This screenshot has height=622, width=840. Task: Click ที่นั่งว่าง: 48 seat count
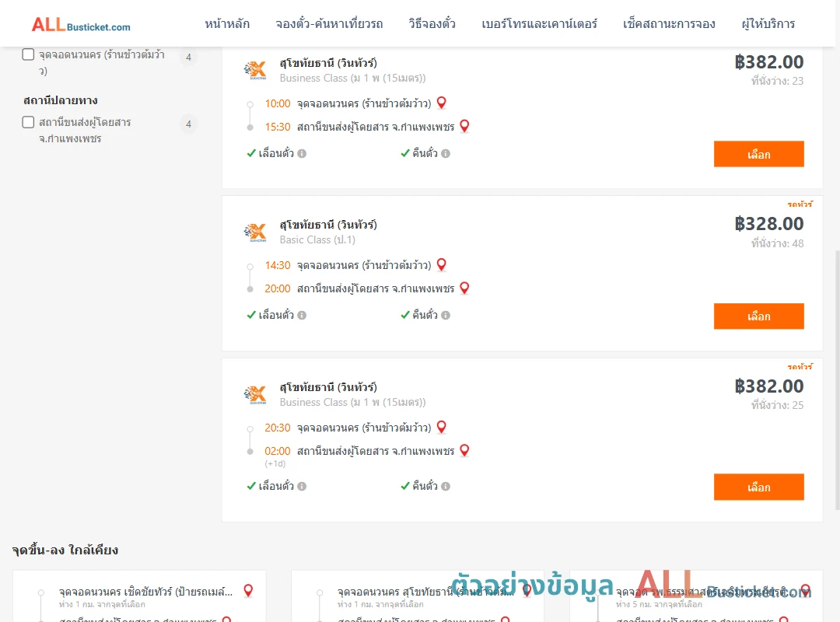pos(777,243)
